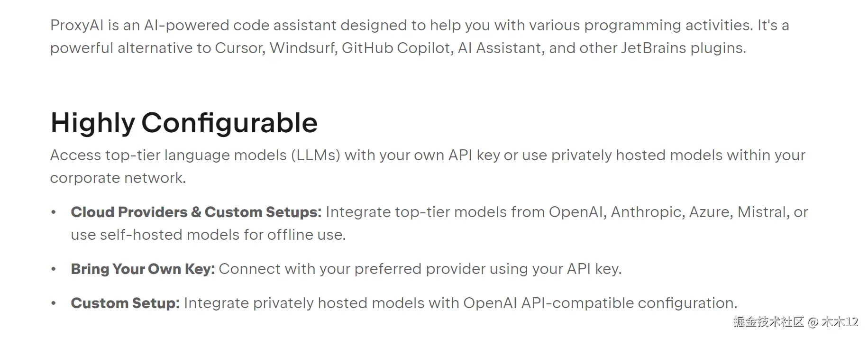Click the word "Windsurf" in the intro
This screenshot has width=868, height=338.
tap(303, 48)
